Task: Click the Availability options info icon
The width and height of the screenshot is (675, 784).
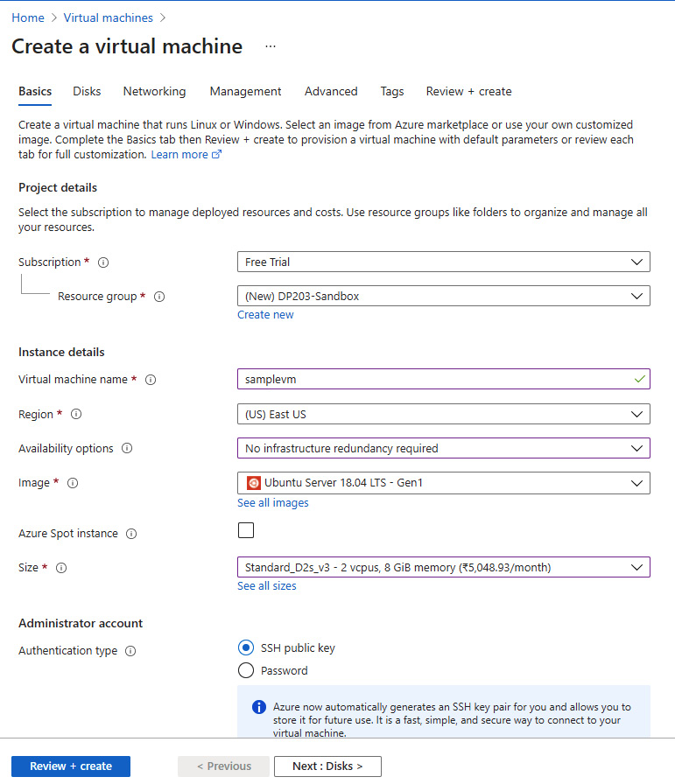Action: [x=127, y=448]
